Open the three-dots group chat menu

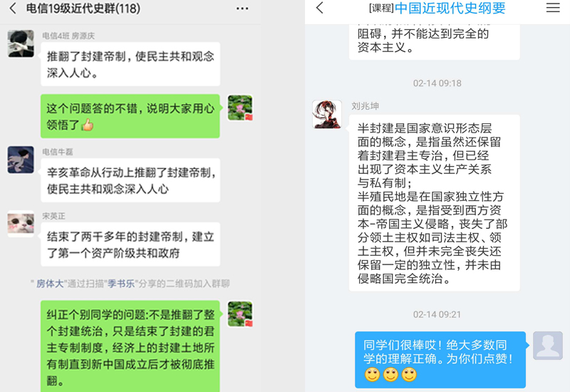(242, 9)
